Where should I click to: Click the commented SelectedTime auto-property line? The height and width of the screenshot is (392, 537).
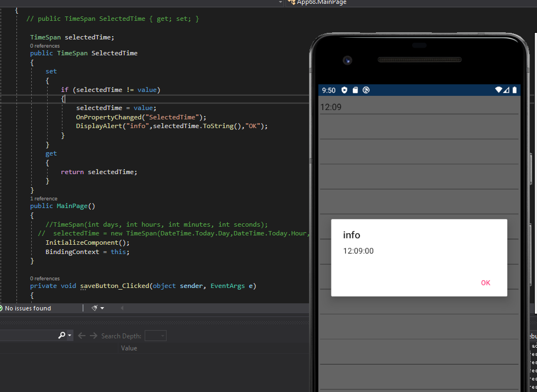point(113,19)
